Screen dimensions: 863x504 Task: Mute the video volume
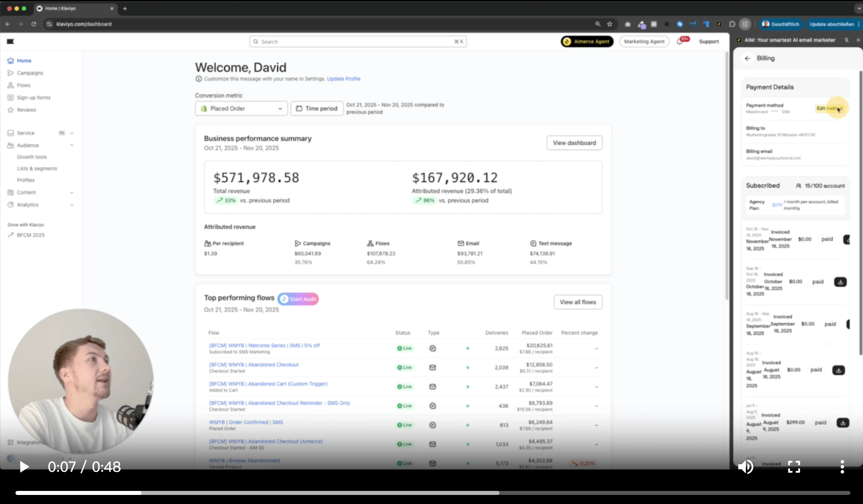[x=745, y=467]
